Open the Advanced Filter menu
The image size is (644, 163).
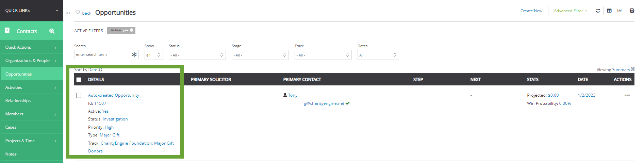571,11
